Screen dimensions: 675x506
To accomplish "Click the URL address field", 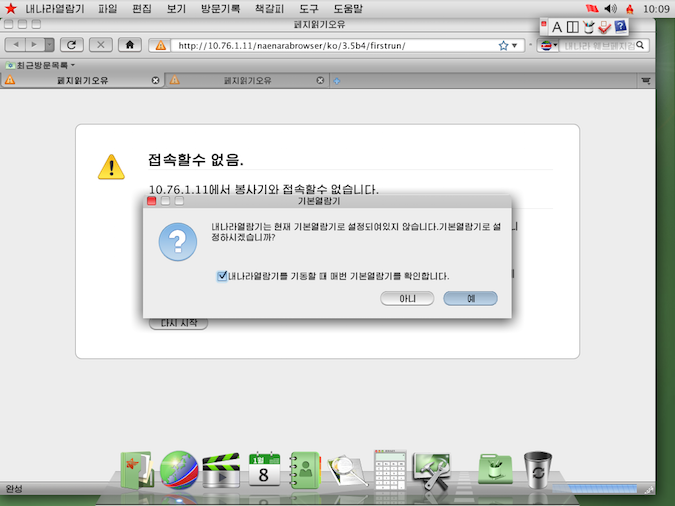I will coord(330,45).
